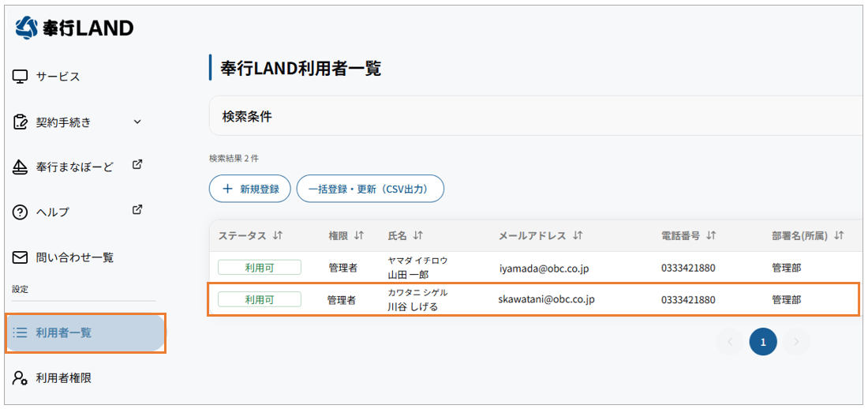
Task: Click the sailboat icon beside 奉行まなぼーど
Action: (x=20, y=167)
